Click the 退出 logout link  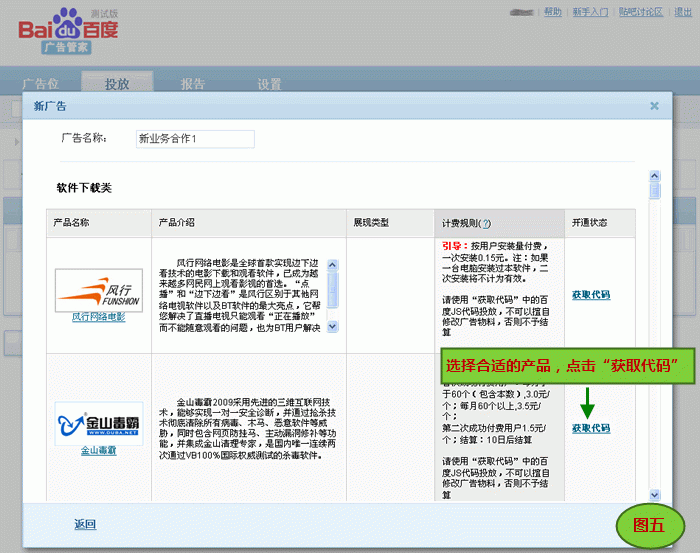click(x=683, y=12)
